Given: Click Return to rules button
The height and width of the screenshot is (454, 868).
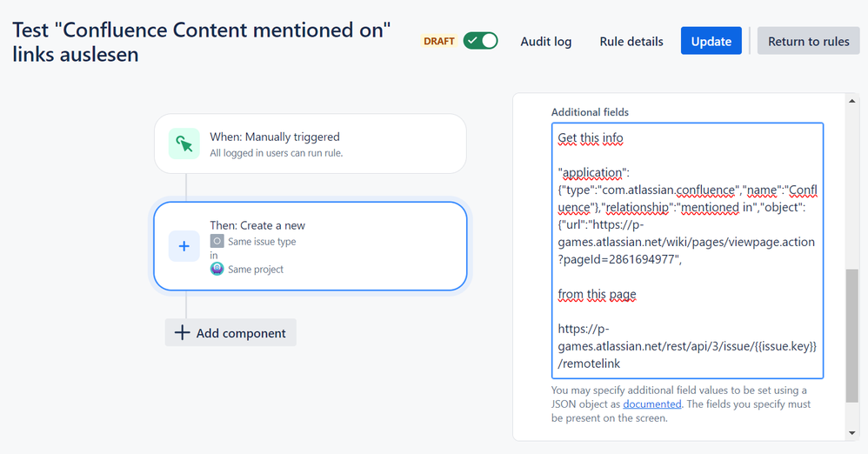Looking at the screenshot, I should pyautogui.click(x=808, y=41).
